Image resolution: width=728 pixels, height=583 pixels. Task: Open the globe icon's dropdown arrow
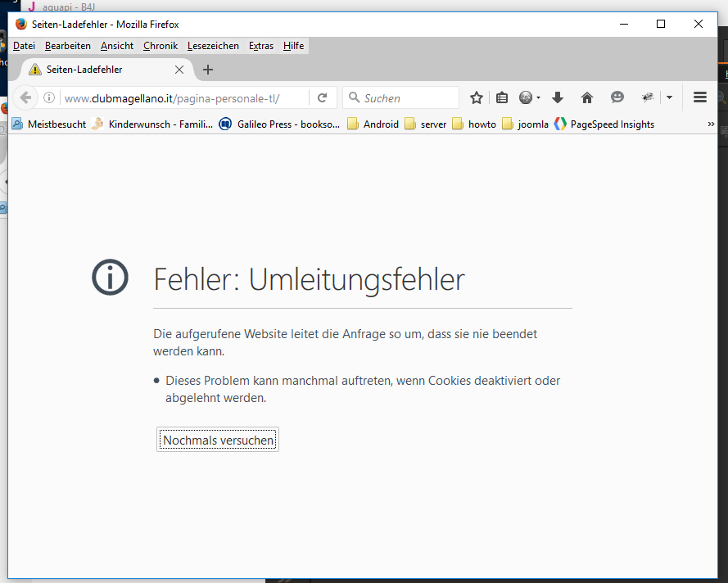(539, 98)
